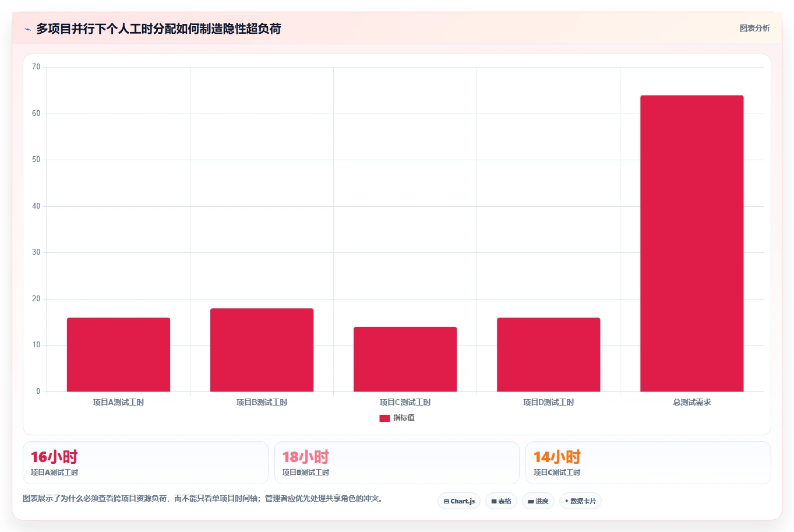
Task: Click the 项目B测试工时 bar in the chart
Action: click(262, 350)
